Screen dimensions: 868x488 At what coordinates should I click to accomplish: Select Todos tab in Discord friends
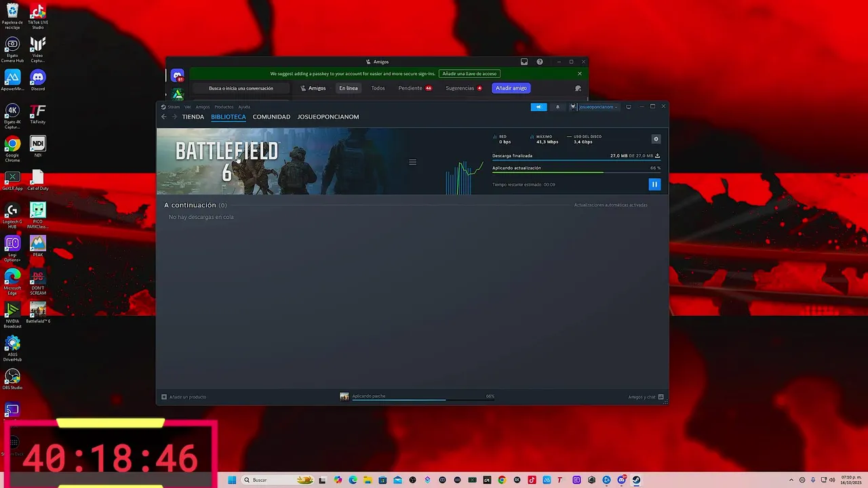378,88
